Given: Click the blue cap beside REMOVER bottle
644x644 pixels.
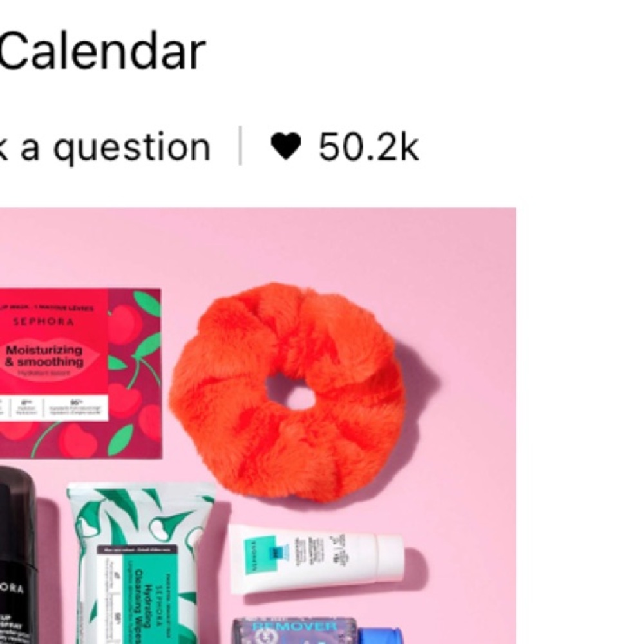Looking at the screenshot, I should (380, 636).
